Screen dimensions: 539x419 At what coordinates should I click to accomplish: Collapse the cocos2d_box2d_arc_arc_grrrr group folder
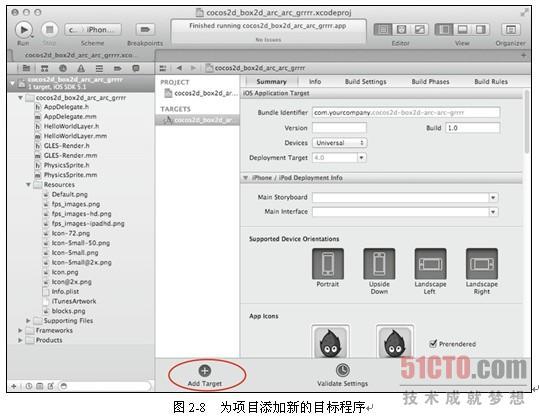pos(20,98)
